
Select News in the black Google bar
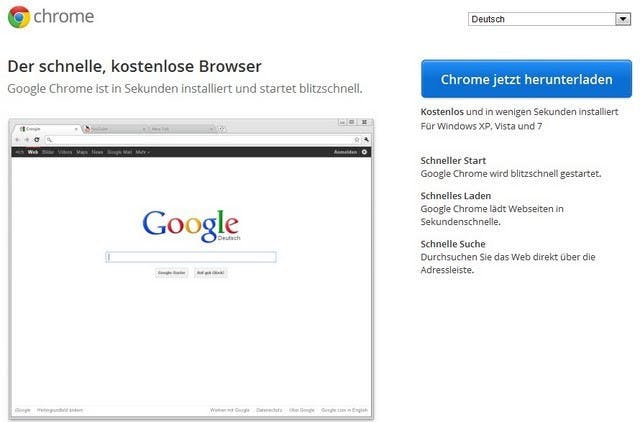coord(97,152)
